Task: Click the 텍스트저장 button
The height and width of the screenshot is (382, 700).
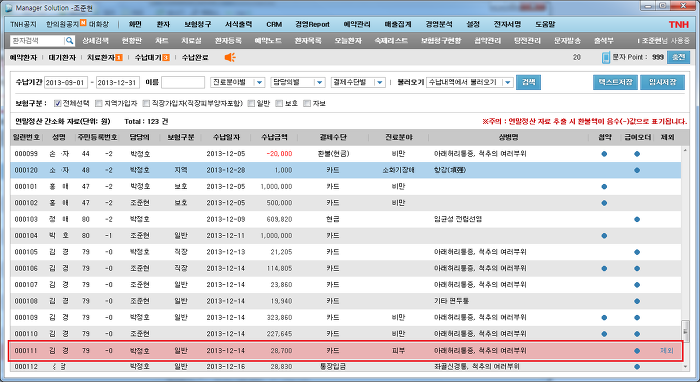Action: click(615, 82)
